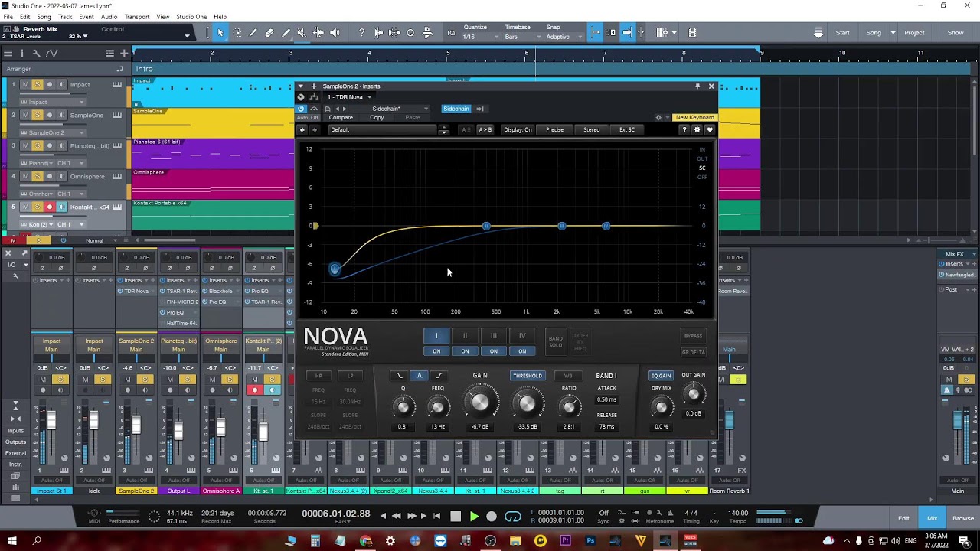Open Nova settings gear icon

(x=697, y=129)
